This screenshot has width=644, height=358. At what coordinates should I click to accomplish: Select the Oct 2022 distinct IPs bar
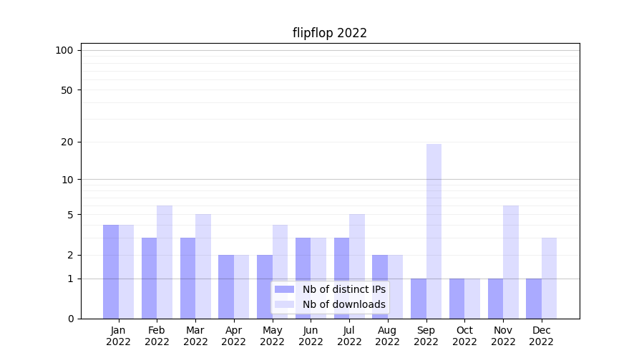(457, 299)
